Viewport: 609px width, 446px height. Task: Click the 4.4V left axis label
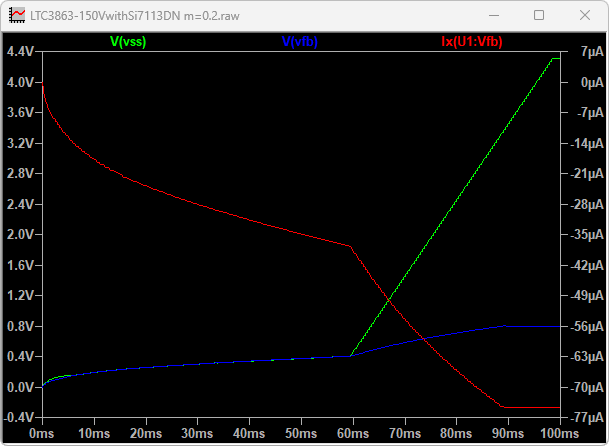point(21,51)
